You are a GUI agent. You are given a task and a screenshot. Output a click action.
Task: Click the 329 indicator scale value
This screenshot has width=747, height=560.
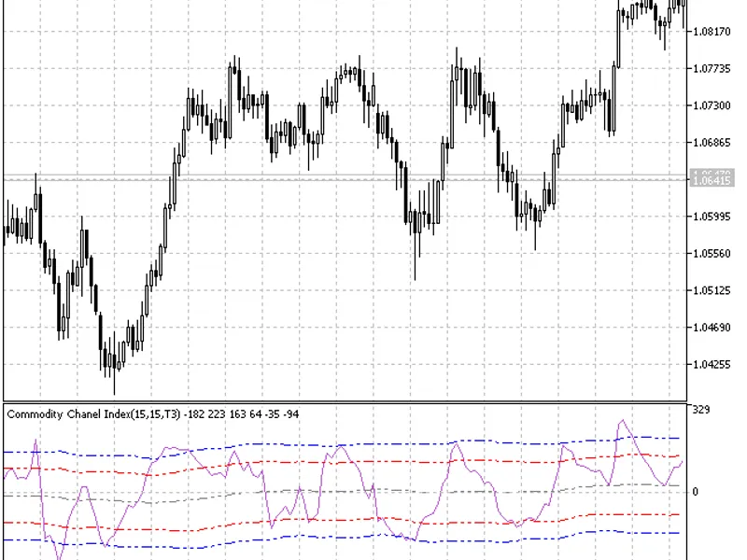point(701,410)
